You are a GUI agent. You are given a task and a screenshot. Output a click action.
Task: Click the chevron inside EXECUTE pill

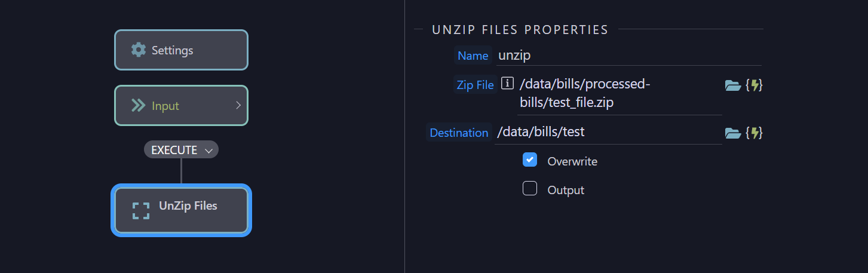coord(208,151)
